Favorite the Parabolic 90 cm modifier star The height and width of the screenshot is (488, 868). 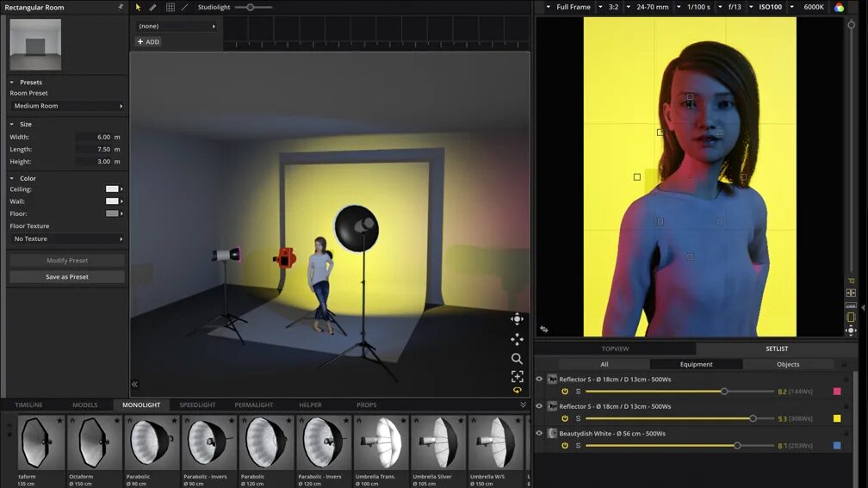[174, 421]
